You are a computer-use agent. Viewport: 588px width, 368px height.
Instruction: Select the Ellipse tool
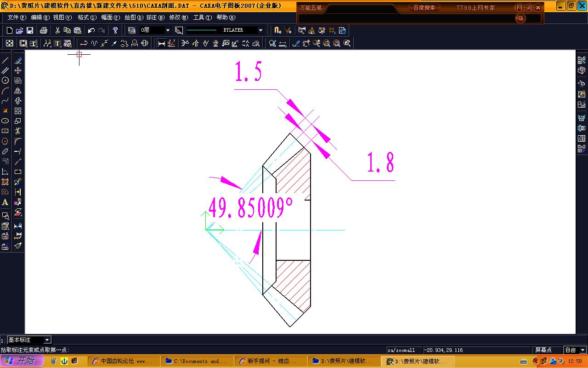click(x=6, y=121)
